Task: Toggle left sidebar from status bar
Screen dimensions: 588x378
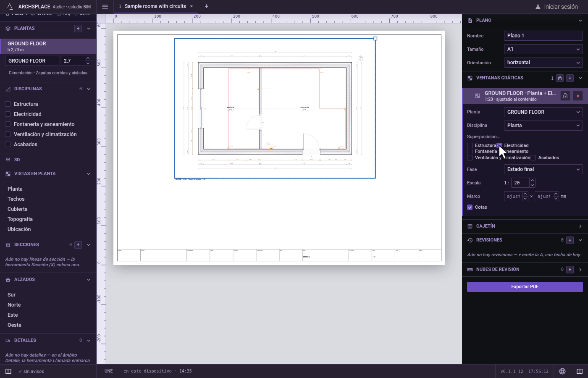Action: [x=8, y=371]
